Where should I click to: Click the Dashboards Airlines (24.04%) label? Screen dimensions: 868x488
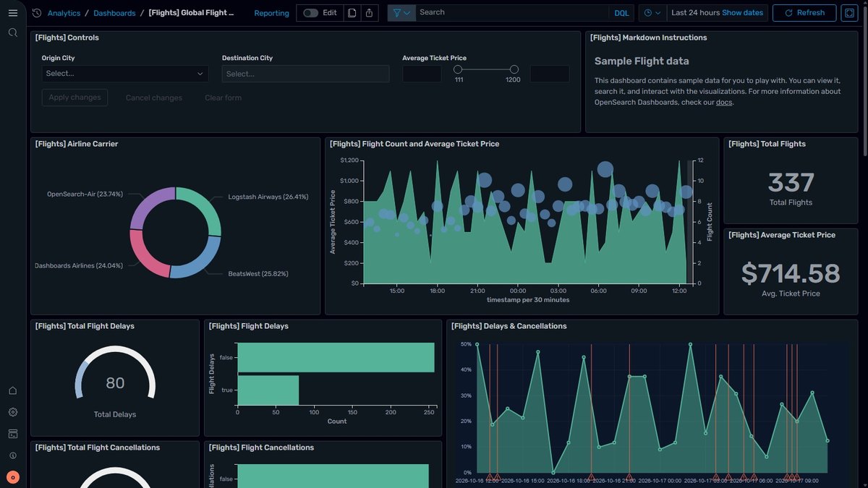click(79, 265)
